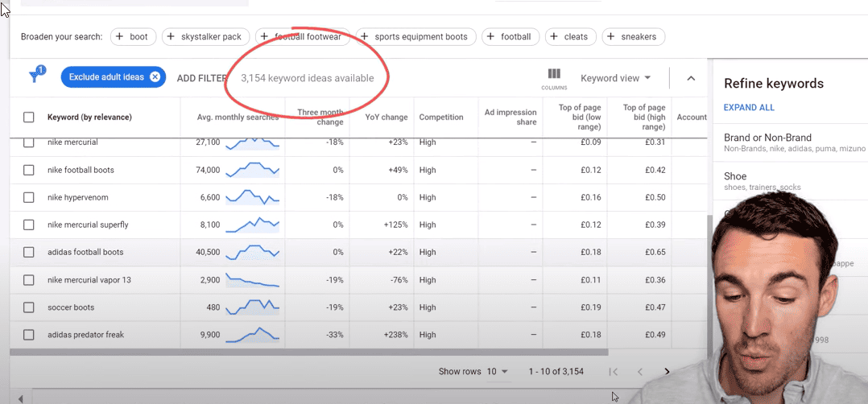This screenshot has width=868, height=404.
Task: Add 'boot' to broaden search
Action: 134,37
